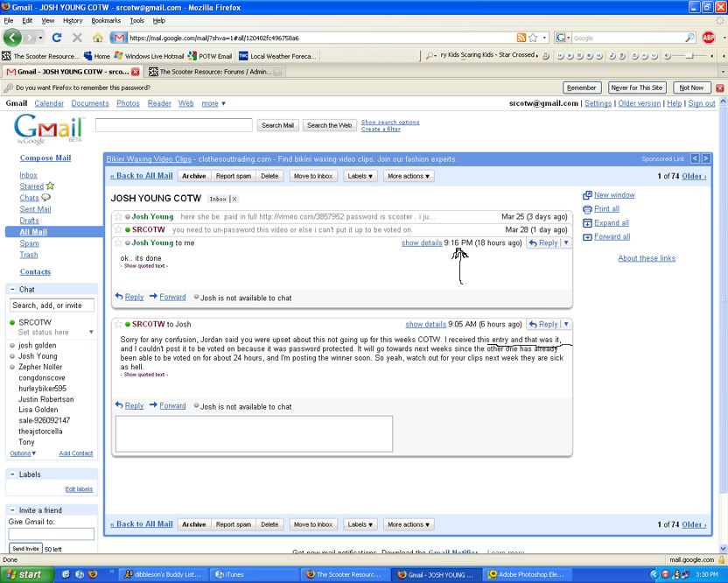Click the Adblock Plus ABP icon
The image size is (728, 583).
click(708, 38)
